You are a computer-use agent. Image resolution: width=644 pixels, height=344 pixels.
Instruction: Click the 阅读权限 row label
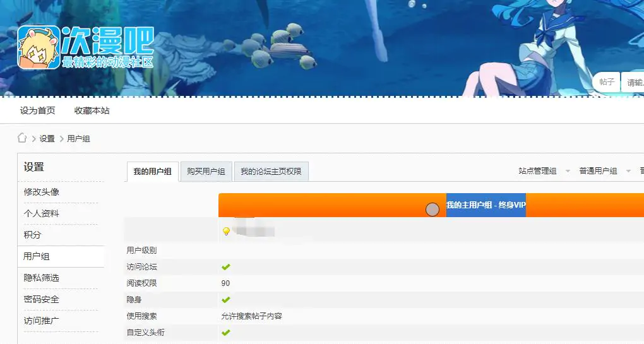[x=141, y=283]
